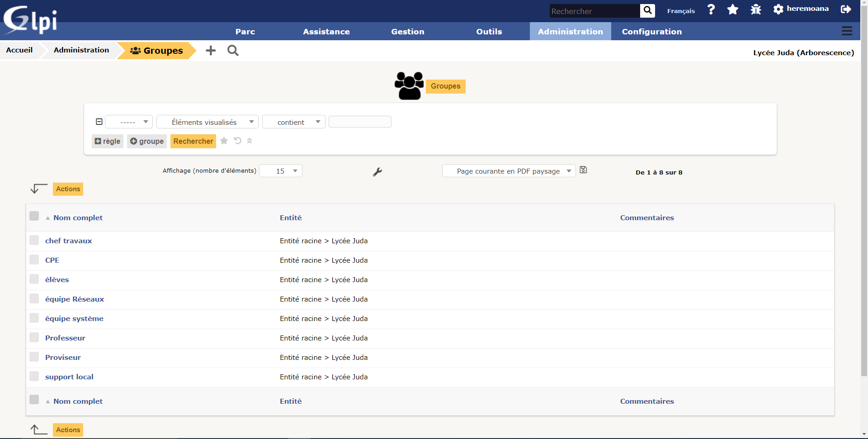Tick the Professeur row checkbox
Viewport: 868px width, 439px height.
click(x=34, y=337)
